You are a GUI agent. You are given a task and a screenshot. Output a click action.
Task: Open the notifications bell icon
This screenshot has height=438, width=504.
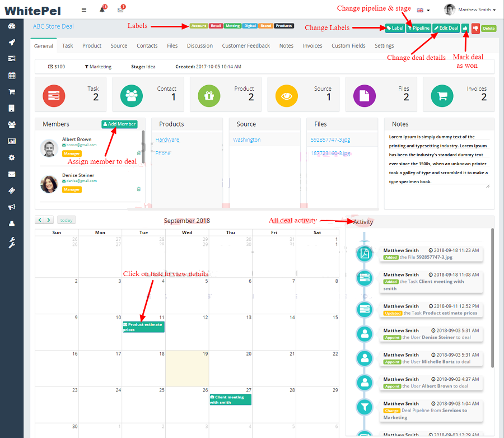[102, 10]
